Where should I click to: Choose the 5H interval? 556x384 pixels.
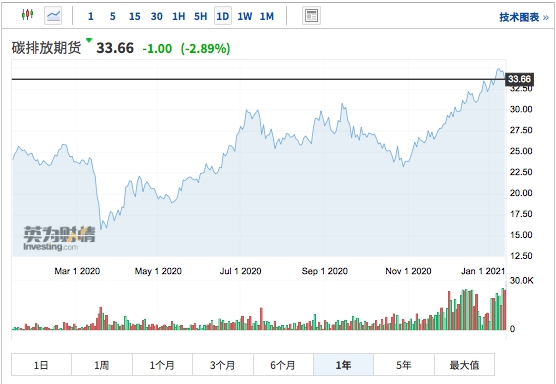[200, 16]
